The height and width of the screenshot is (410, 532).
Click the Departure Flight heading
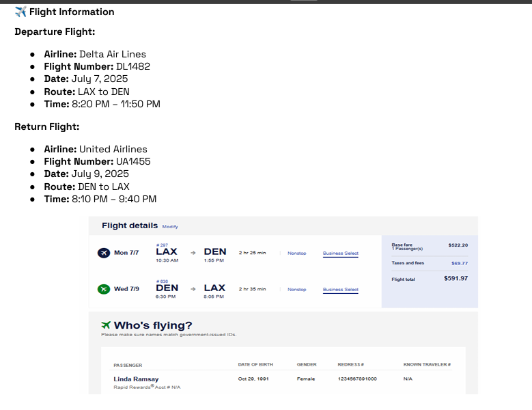55,31
